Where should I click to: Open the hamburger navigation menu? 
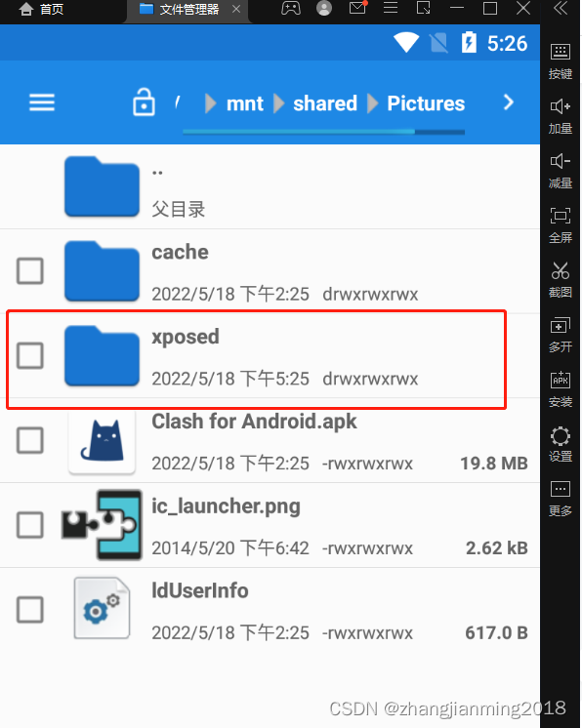coord(42,102)
